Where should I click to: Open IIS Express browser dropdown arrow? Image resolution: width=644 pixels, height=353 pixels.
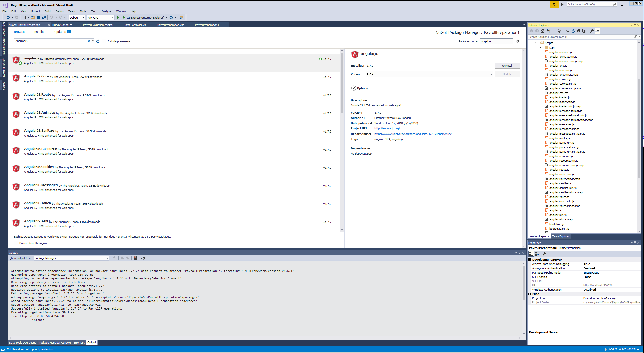(167, 18)
